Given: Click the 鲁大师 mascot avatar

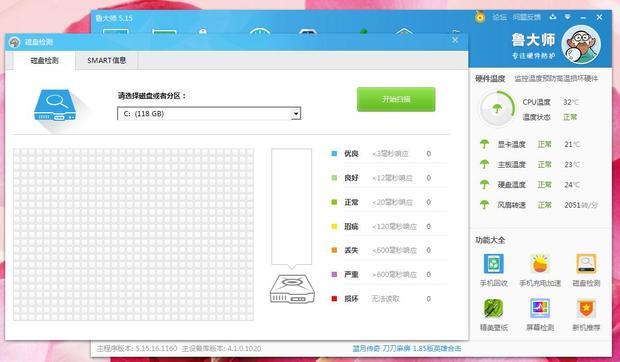Looking at the screenshot, I should pos(581,44).
